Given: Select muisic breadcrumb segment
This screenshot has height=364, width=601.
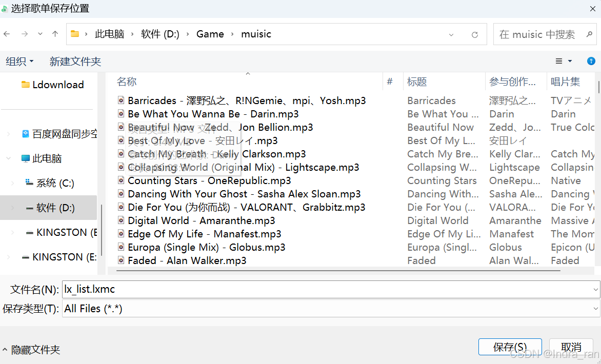Looking at the screenshot, I should pyautogui.click(x=256, y=34).
